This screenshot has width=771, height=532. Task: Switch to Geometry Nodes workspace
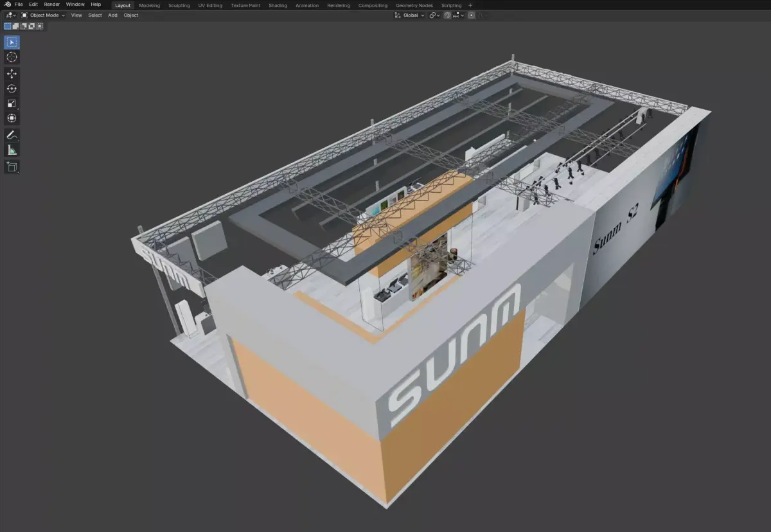(414, 5)
